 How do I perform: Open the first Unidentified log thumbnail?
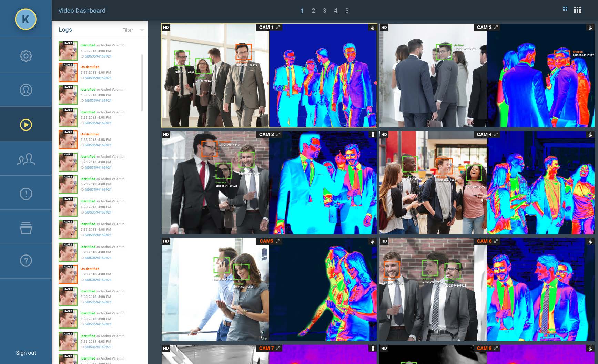point(68,72)
